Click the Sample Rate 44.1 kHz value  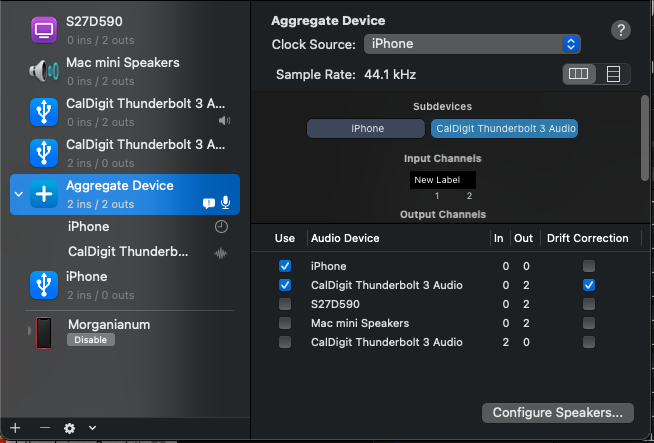click(x=390, y=75)
